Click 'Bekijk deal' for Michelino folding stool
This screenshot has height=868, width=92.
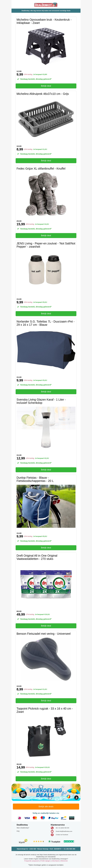[x=46, y=86]
